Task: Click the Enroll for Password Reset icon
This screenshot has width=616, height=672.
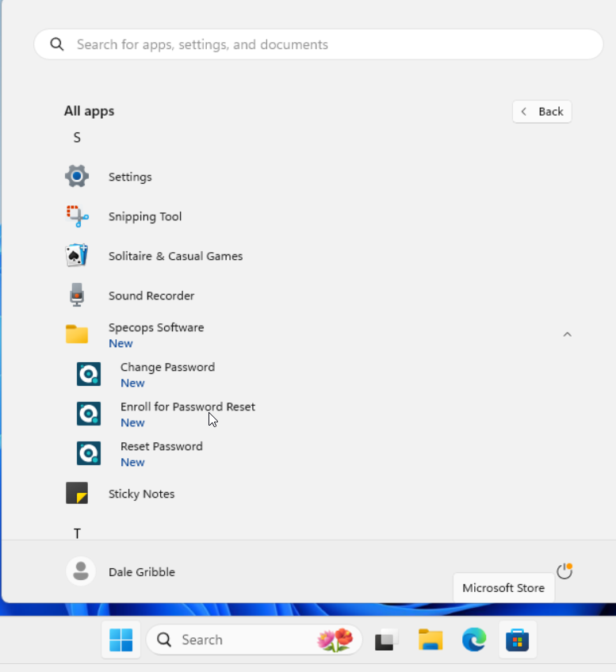Action: 89,414
